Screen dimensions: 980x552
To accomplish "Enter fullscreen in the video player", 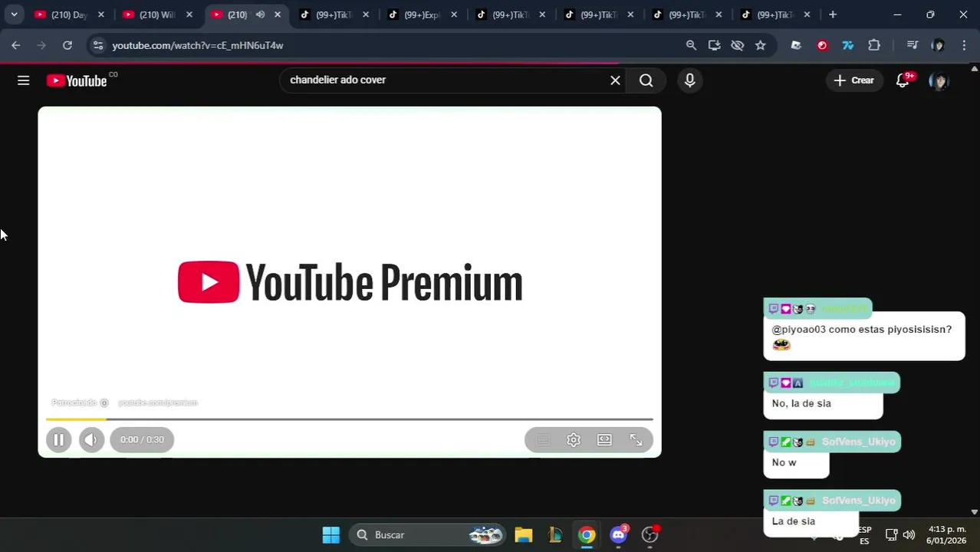I will coord(636,439).
